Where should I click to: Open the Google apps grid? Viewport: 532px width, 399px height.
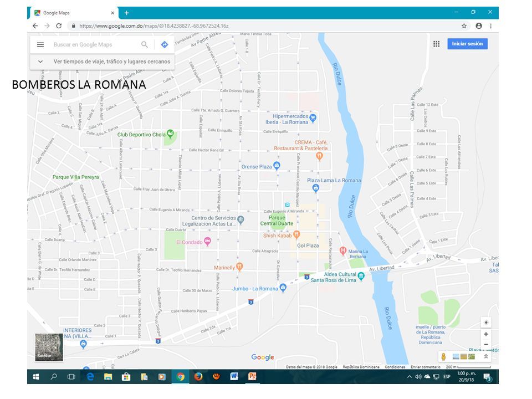tap(436, 44)
